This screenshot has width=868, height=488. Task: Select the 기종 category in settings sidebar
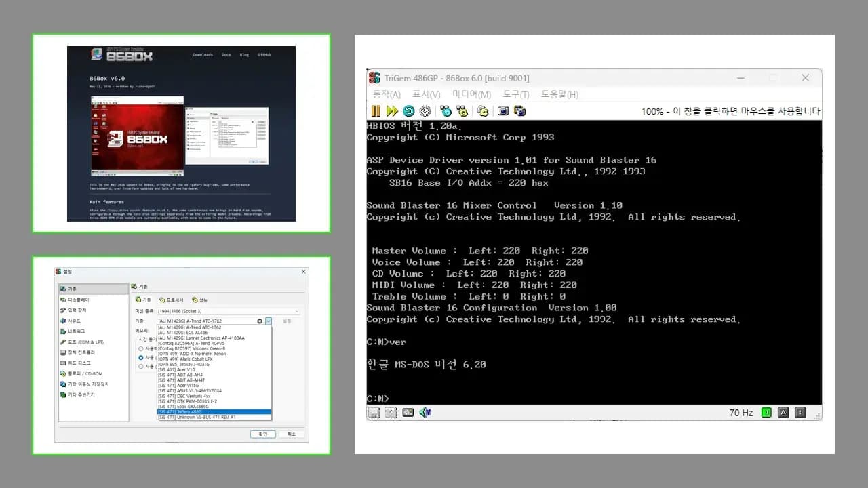(94, 289)
